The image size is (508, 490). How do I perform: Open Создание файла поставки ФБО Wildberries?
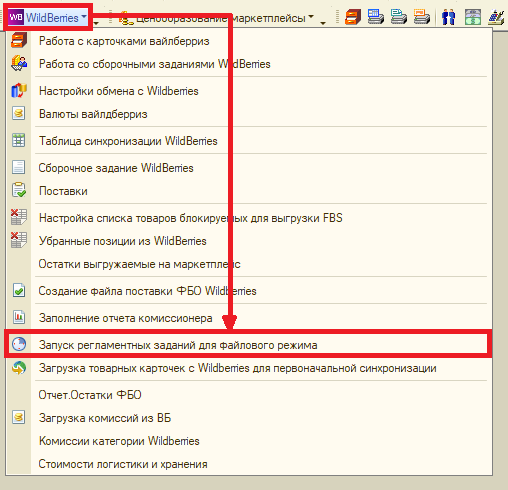[x=249, y=291]
